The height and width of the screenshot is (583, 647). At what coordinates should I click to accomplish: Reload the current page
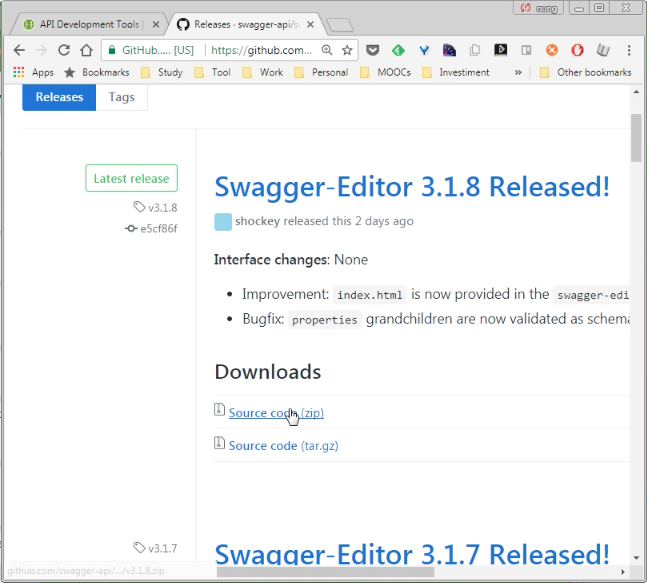[x=64, y=50]
